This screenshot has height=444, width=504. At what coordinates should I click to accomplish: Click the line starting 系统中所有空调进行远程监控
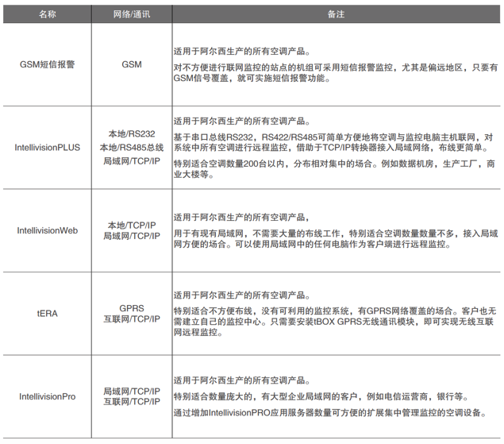click(x=332, y=148)
